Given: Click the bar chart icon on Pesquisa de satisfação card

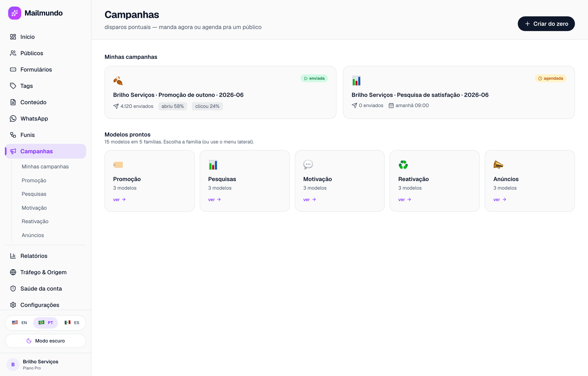Looking at the screenshot, I should tap(356, 81).
